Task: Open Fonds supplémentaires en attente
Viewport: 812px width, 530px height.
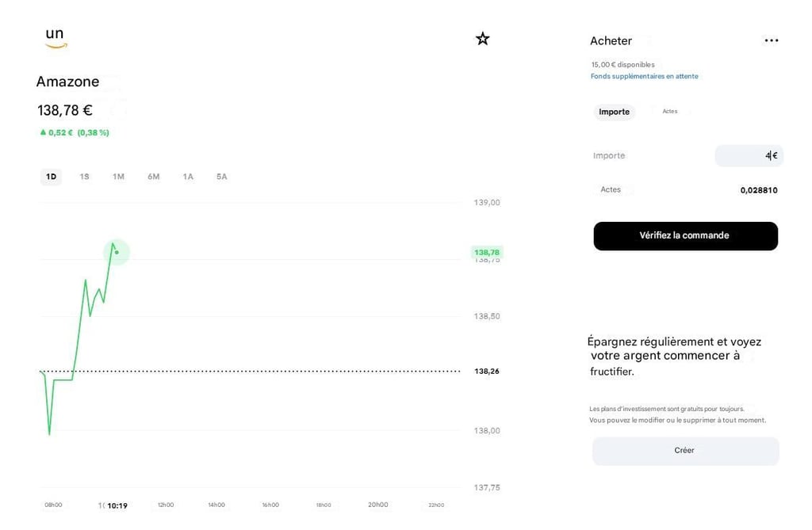Action: click(x=644, y=75)
